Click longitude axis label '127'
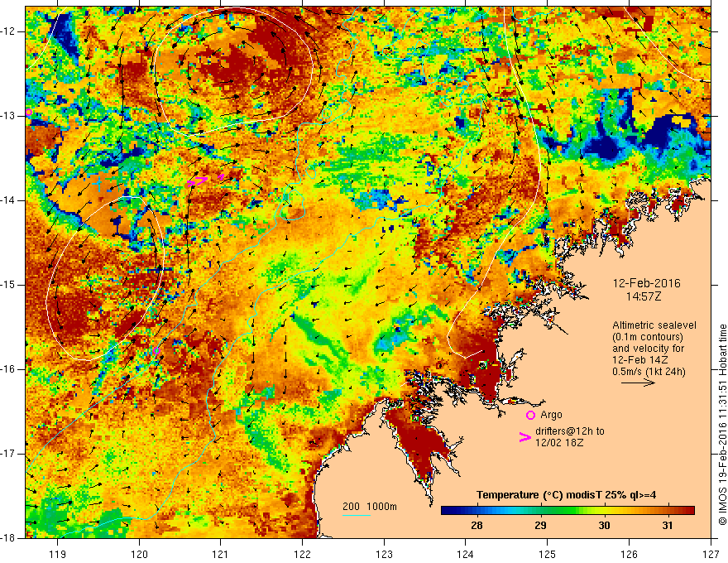Image resolution: width=728 pixels, height=563 pixels. click(x=711, y=554)
